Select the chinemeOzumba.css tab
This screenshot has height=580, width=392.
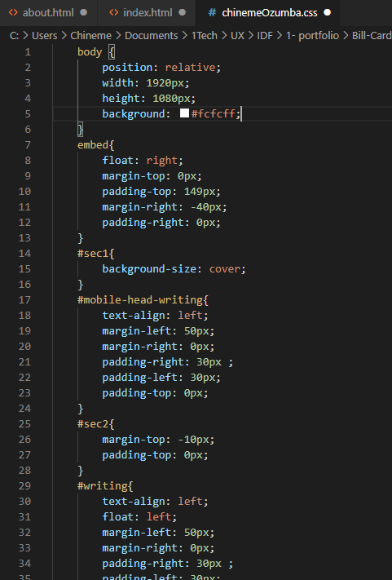[269, 13]
